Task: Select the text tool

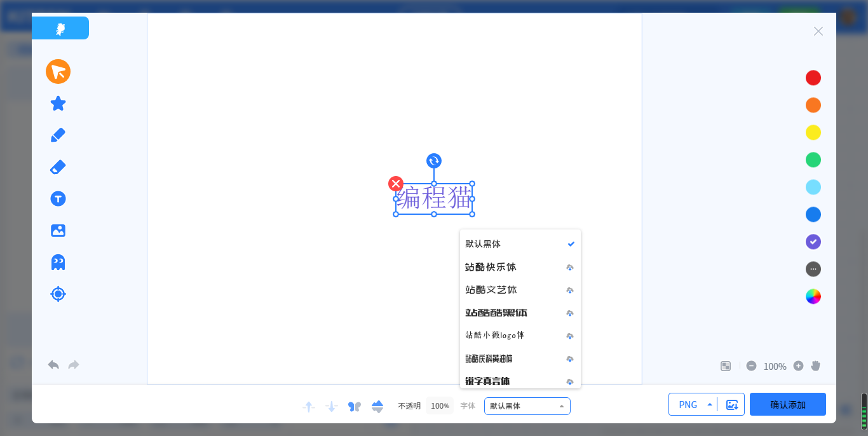Action: [x=58, y=199]
